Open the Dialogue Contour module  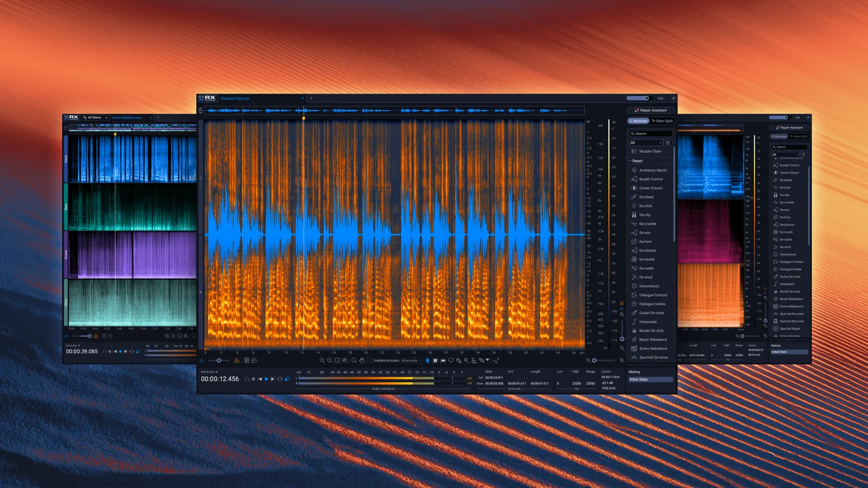(649, 295)
